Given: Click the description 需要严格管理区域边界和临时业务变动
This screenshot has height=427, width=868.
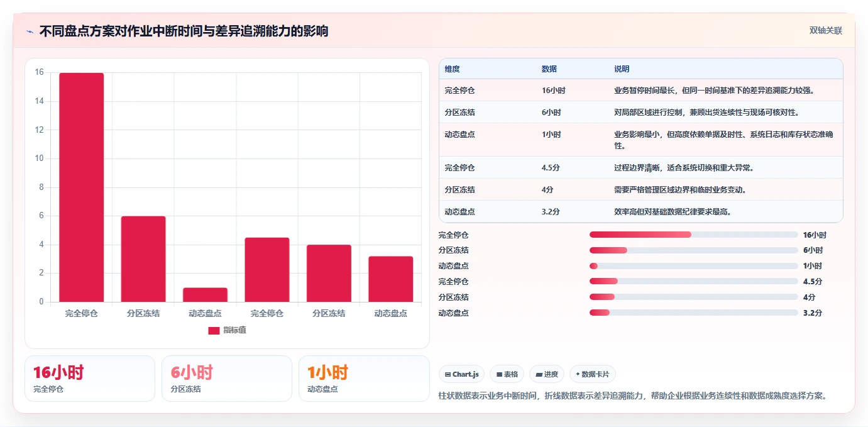Looking at the screenshot, I should coord(680,190).
